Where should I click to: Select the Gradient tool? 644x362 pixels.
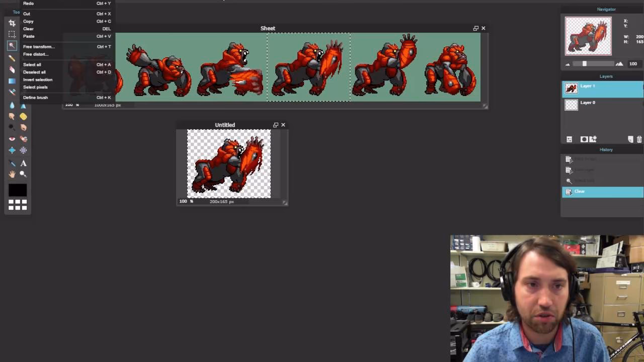[12, 81]
